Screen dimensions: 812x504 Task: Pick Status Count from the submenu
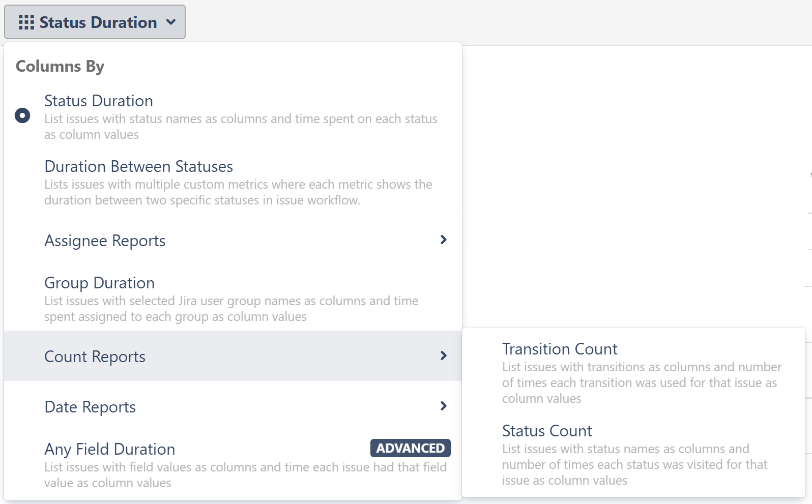pos(547,431)
